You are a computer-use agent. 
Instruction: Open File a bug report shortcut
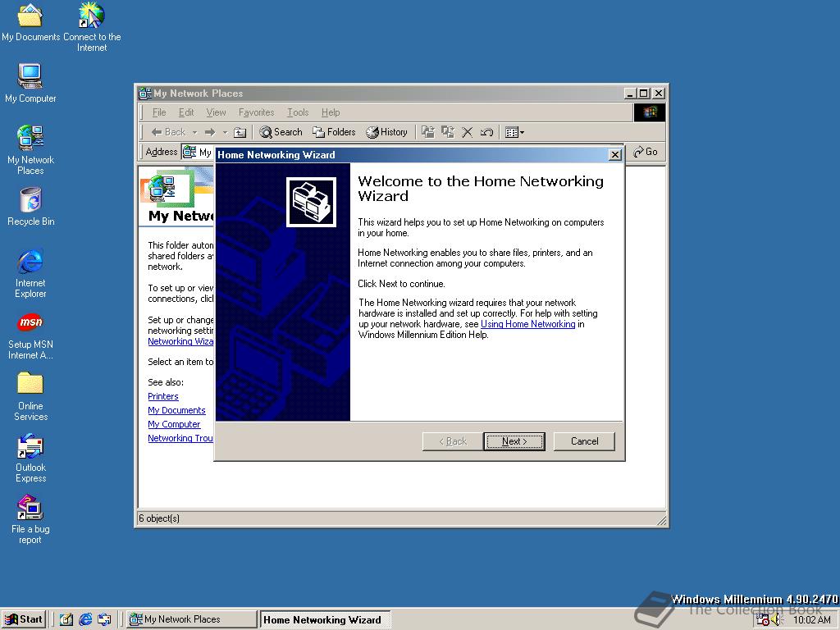pos(30,519)
